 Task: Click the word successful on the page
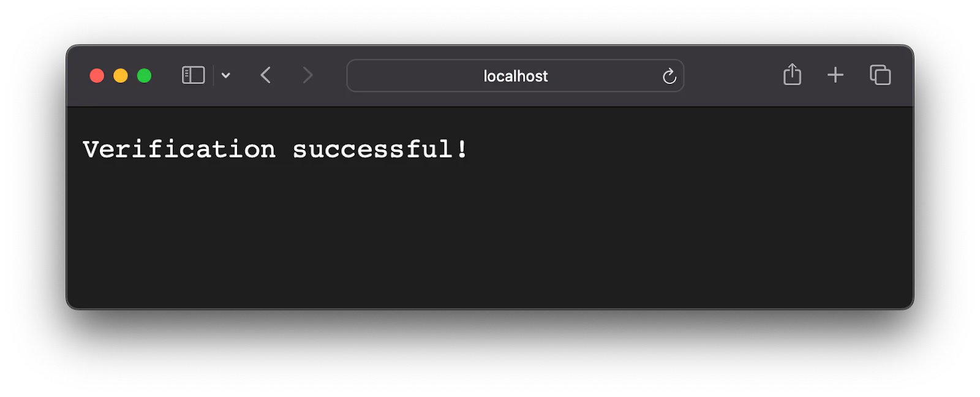click(373, 149)
